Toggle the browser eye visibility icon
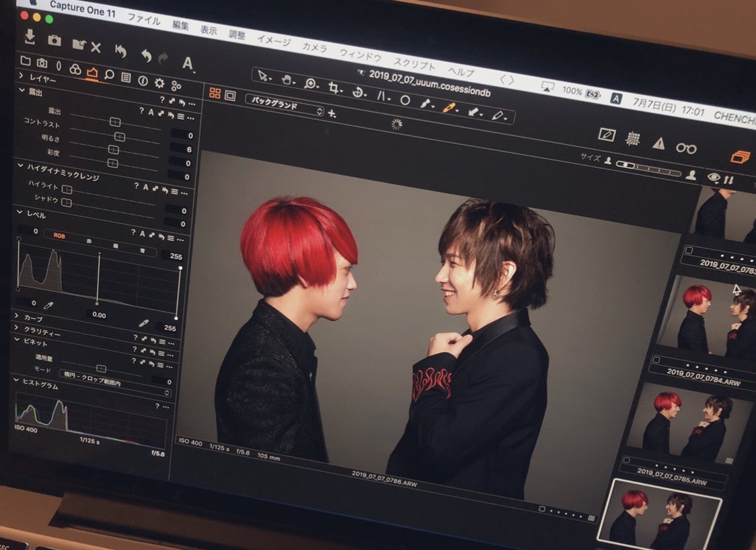Viewport: 756px width, 550px height. 714,178
